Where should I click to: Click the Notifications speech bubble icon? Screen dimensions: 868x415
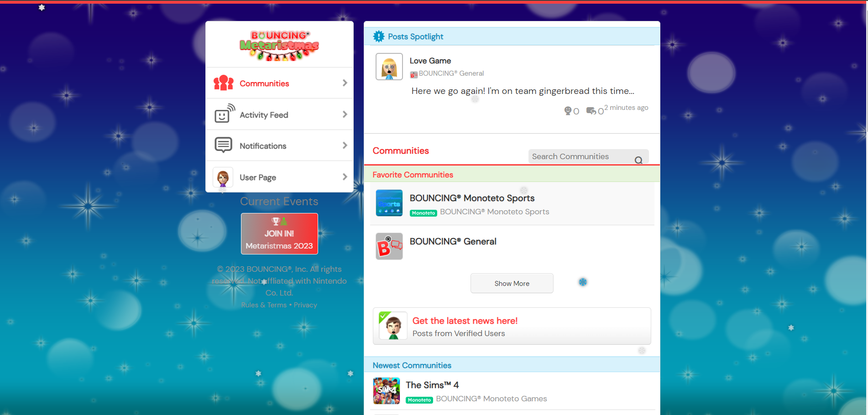click(x=224, y=145)
